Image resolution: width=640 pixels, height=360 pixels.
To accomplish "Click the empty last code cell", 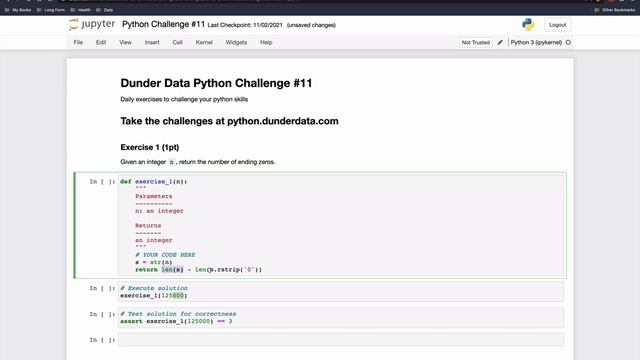I will [341, 340].
